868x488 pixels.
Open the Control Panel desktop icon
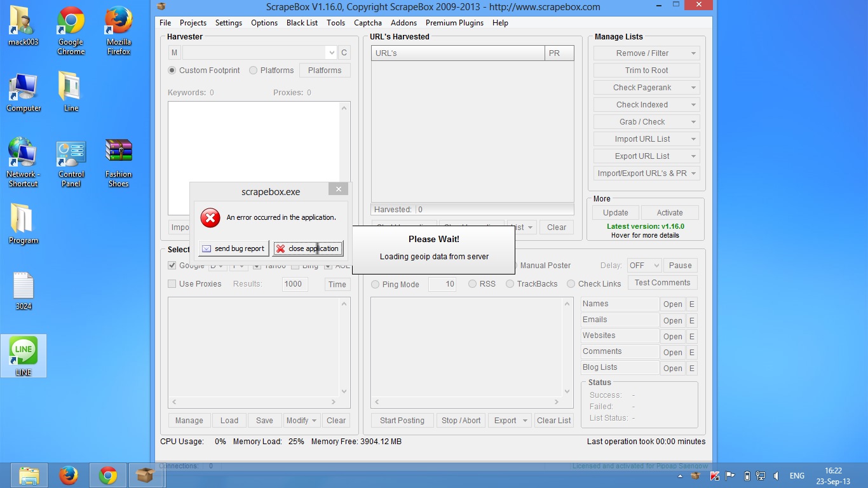coord(71,163)
